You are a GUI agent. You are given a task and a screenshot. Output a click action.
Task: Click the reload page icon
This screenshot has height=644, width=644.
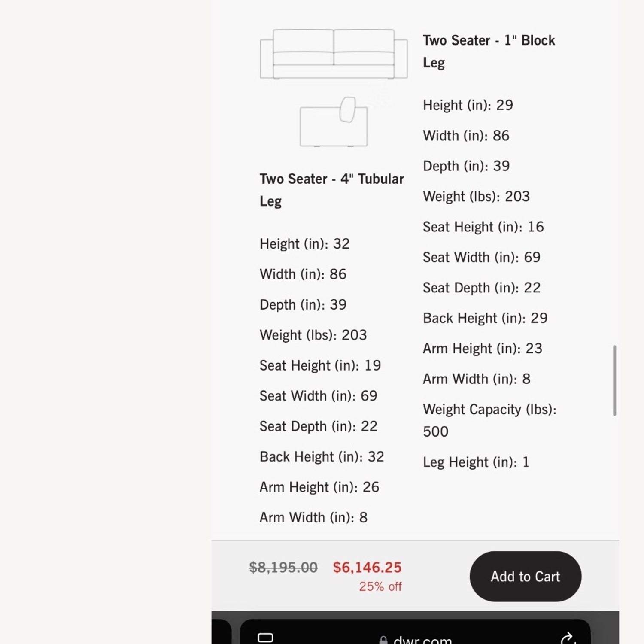[568, 638]
